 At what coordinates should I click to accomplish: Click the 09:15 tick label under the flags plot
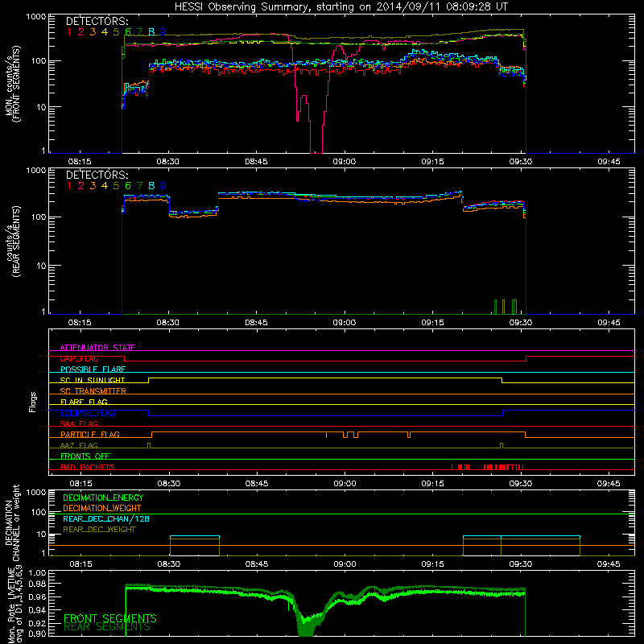coord(432,484)
